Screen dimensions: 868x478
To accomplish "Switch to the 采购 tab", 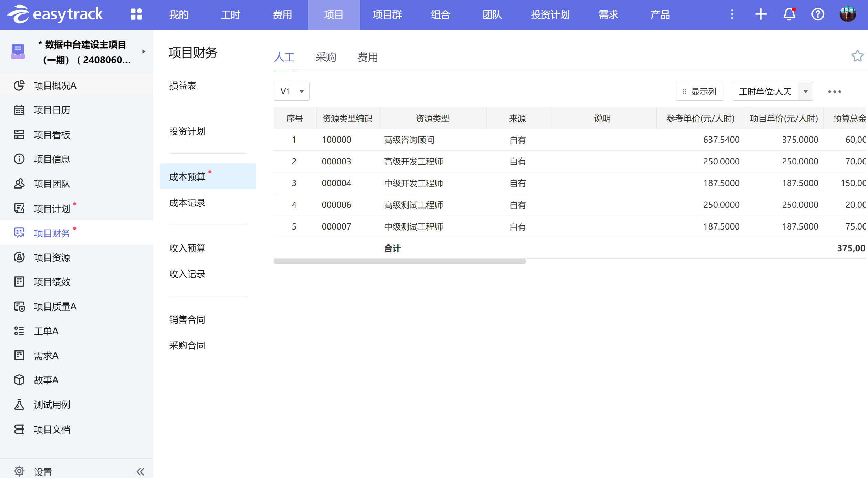I will [x=326, y=57].
